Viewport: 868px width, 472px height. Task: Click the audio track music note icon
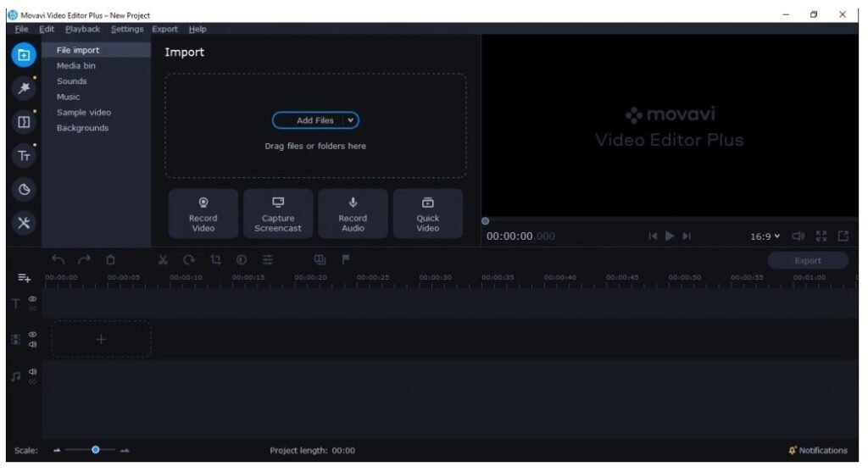(x=16, y=377)
